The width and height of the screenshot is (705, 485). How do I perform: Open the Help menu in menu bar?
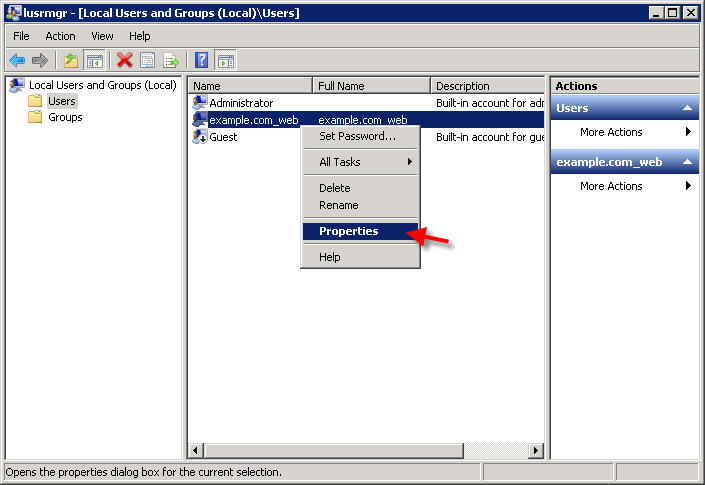(x=139, y=36)
